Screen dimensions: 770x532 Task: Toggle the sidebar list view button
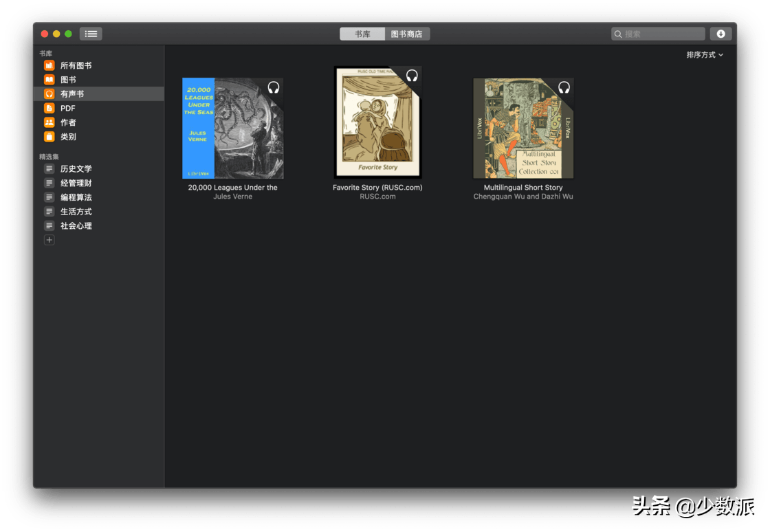click(x=91, y=34)
